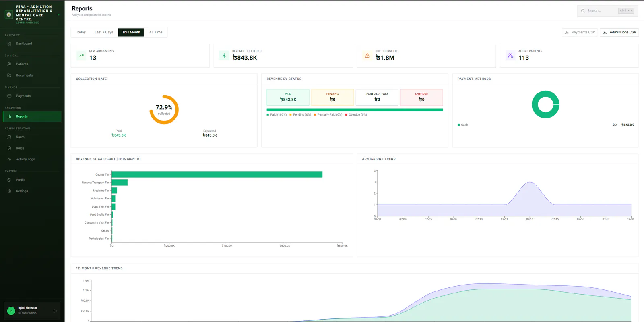Click the Course Fee bar
Screen dimensions: 644x322
coord(217,175)
